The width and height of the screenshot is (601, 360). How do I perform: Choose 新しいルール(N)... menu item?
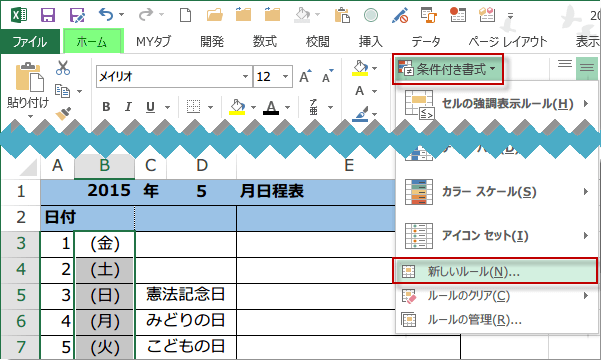point(495,271)
